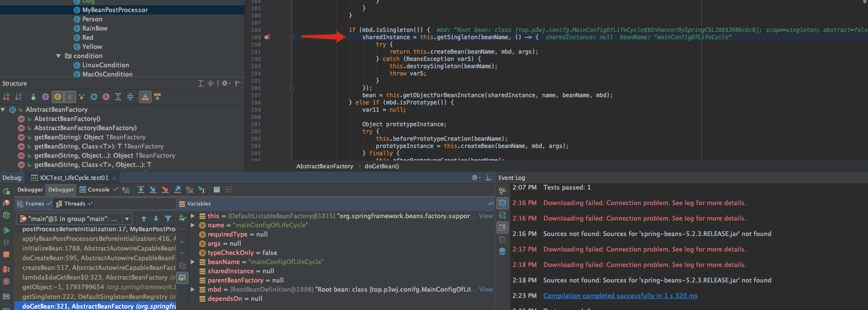The width and height of the screenshot is (868, 310).
Task: Click Drop Frame icon
Action: click(x=189, y=190)
